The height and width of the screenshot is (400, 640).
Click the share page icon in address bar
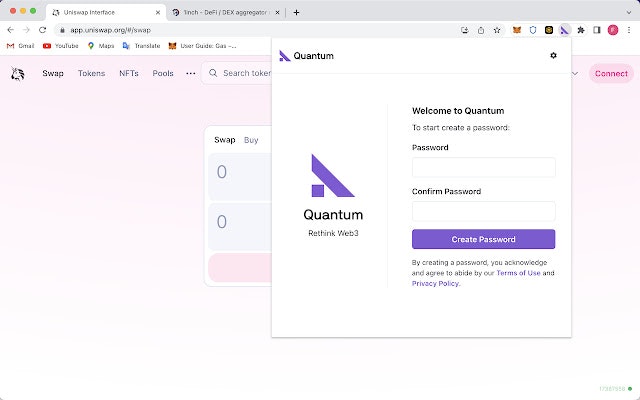481,30
